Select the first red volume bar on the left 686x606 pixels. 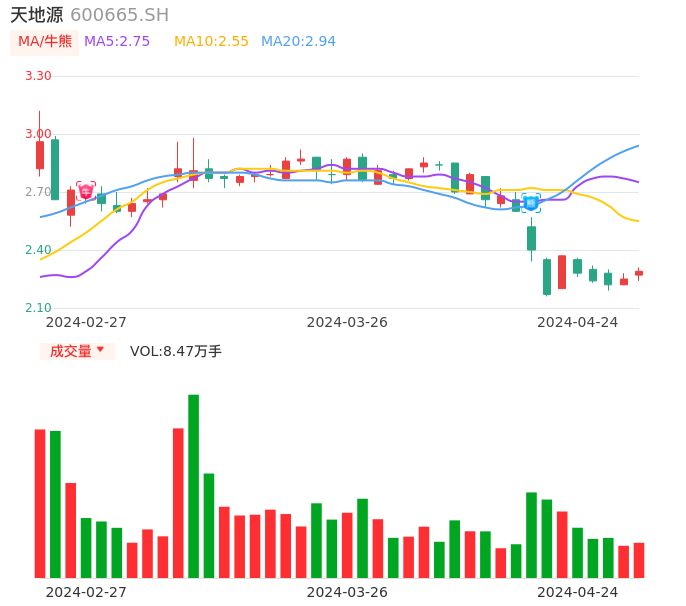(x=40, y=503)
